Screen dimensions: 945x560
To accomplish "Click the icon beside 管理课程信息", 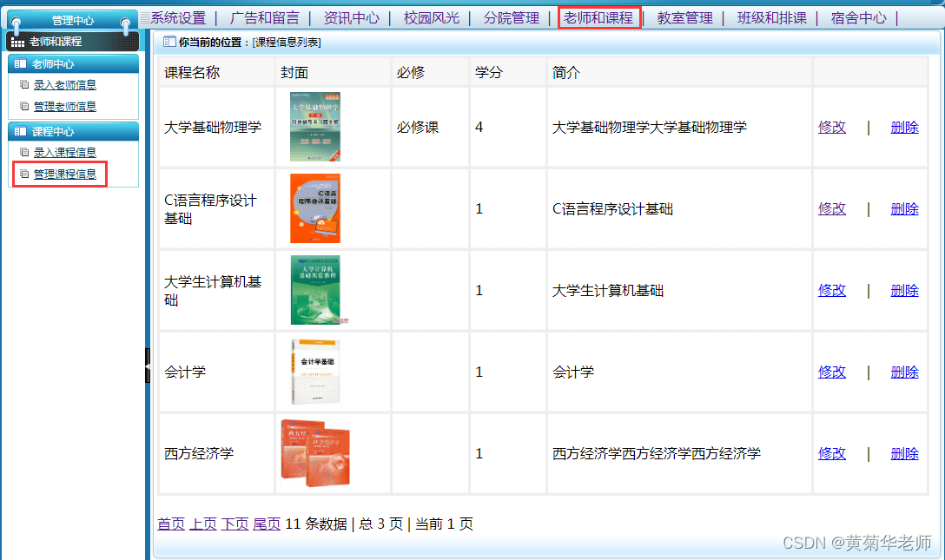I will 24,174.
